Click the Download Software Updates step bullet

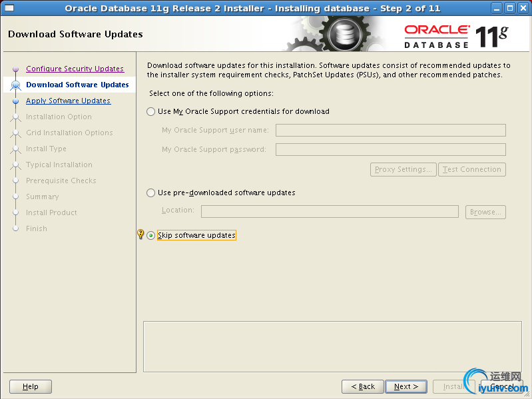click(x=15, y=85)
